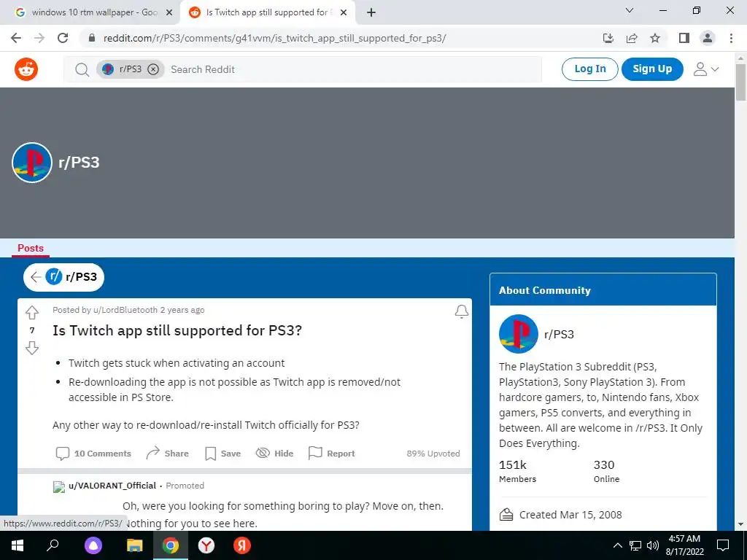Open File Explorer from the taskbar

(134, 545)
